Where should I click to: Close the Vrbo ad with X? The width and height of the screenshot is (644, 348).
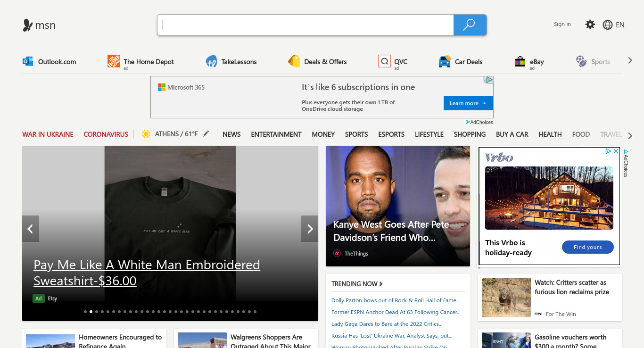point(616,151)
